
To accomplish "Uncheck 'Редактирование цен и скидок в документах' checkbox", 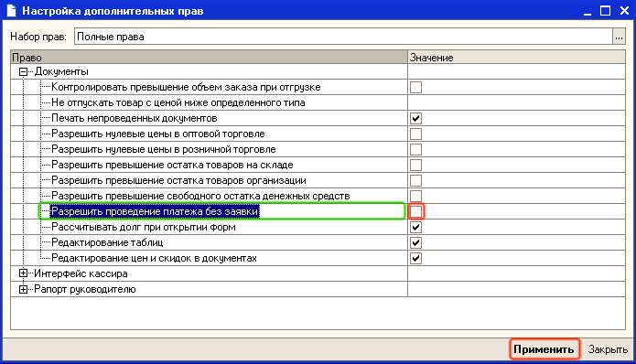I will pyautogui.click(x=415, y=258).
